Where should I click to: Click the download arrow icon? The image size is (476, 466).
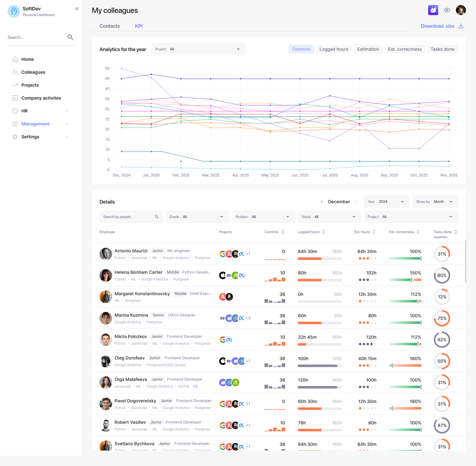(461, 26)
